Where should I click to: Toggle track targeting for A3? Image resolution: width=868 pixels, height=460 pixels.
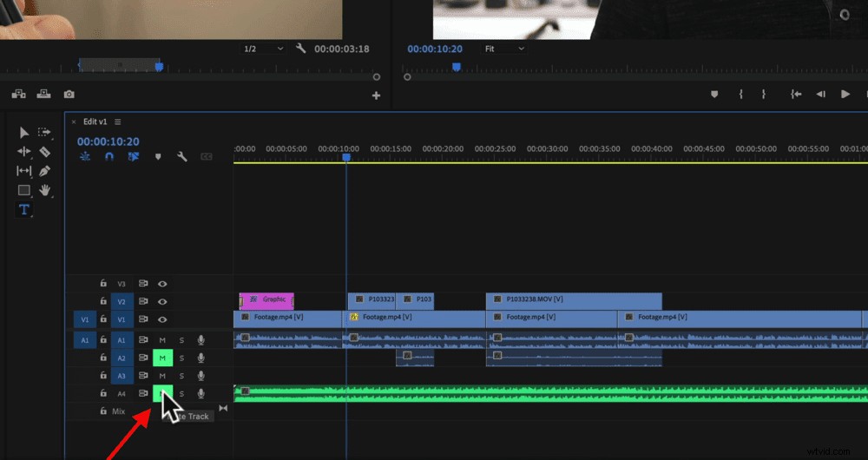coord(122,376)
